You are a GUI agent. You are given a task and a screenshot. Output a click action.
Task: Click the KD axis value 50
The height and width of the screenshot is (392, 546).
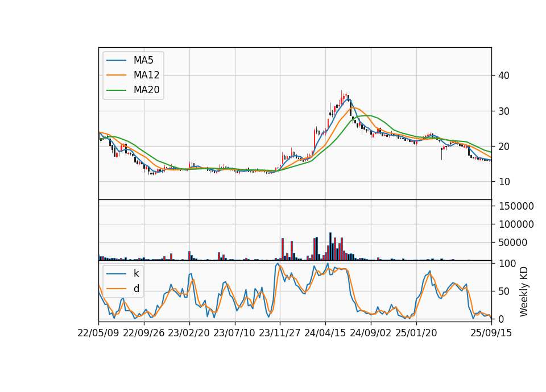(504, 291)
